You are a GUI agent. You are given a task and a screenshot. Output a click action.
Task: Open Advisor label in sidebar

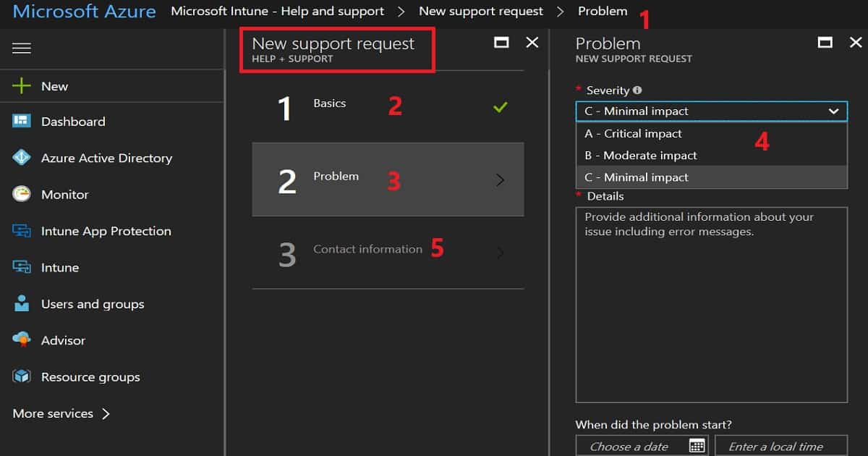pyautogui.click(x=63, y=340)
